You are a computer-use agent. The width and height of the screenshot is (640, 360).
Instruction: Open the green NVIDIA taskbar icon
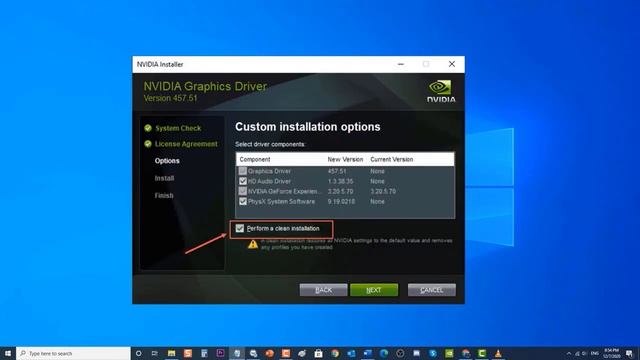pyautogui.click(x=449, y=353)
